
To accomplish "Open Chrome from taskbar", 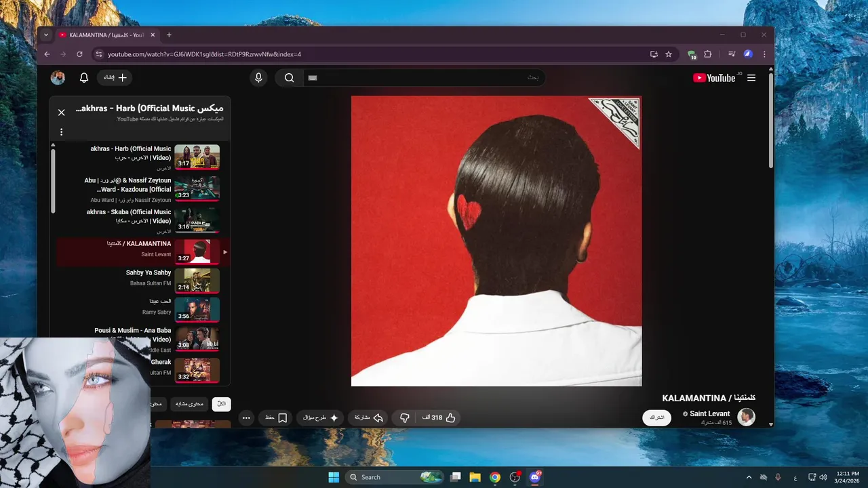I will pyautogui.click(x=495, y=477).
